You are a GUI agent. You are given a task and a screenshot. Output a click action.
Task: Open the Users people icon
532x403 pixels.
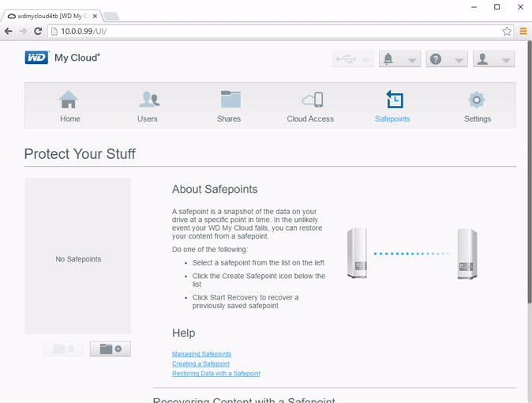point(149,100)
